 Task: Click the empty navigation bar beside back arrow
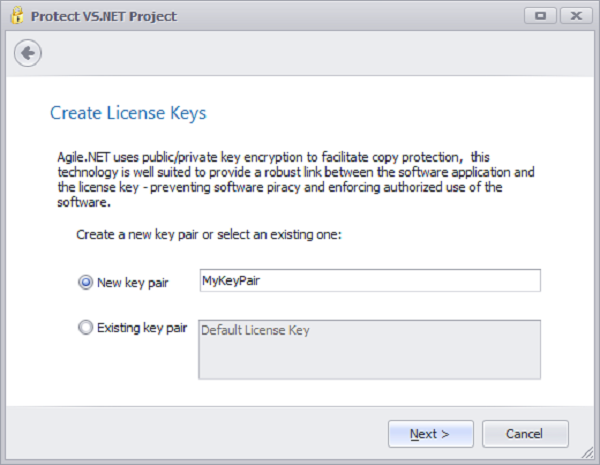(300, 53)
